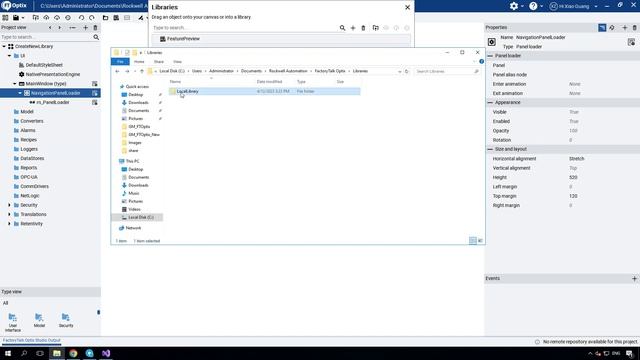Open the File tab in Explorer
This screenshot has height=360, width=640.
[x=120, y=62]
